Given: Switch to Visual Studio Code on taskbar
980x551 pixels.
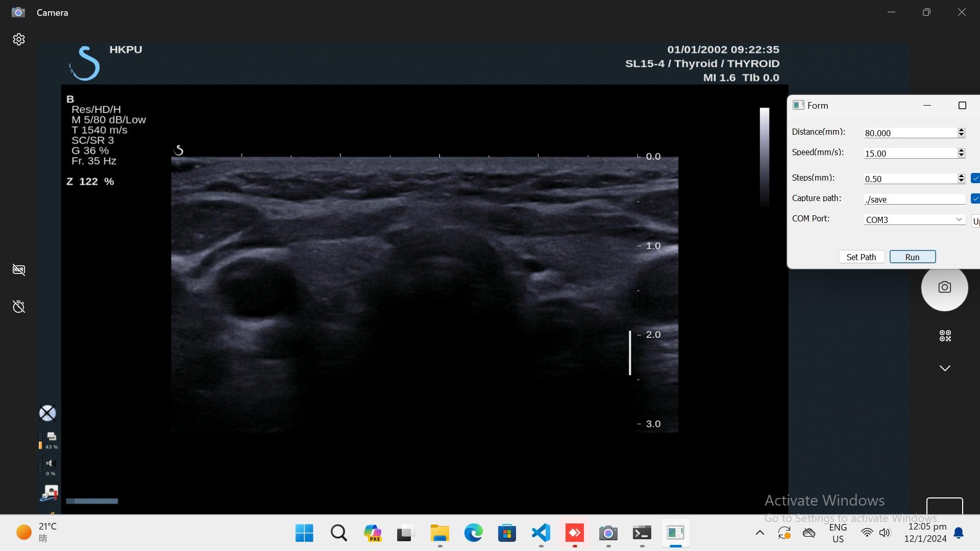Looking at the screenshot, I should 541,533.
